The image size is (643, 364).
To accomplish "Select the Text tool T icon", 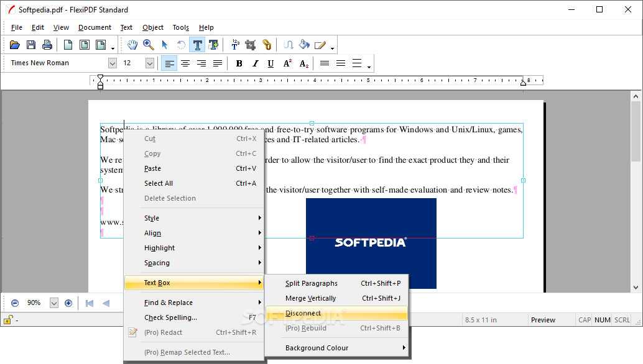I will tap(197, 45).
